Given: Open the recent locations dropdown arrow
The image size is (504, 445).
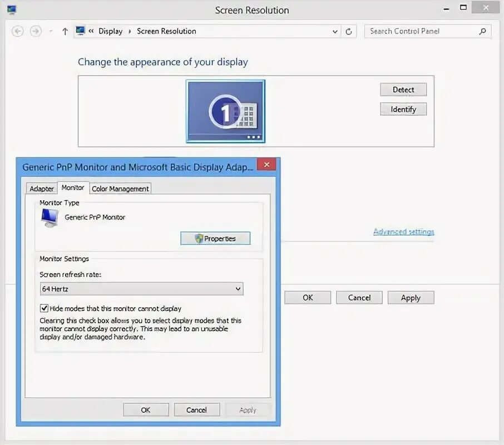Looking at the screenshot, I should pos(51,32).
